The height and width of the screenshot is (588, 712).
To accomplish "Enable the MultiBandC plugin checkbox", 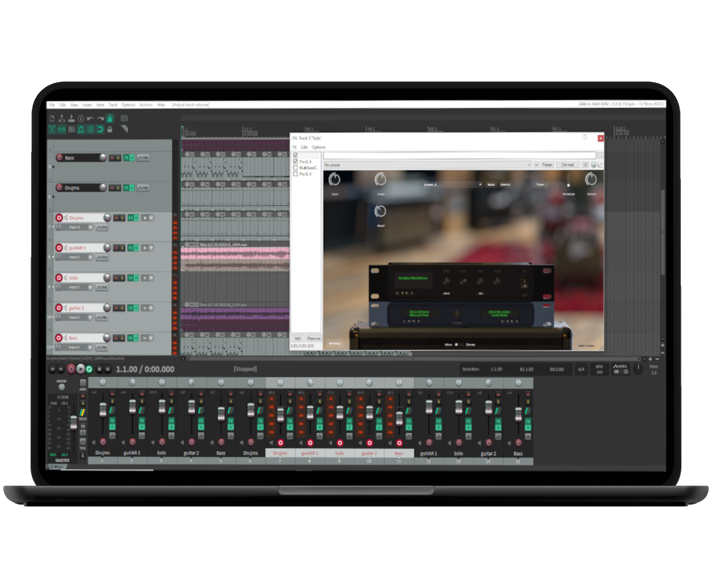I will pyautogui.click(x=295, y=168).
